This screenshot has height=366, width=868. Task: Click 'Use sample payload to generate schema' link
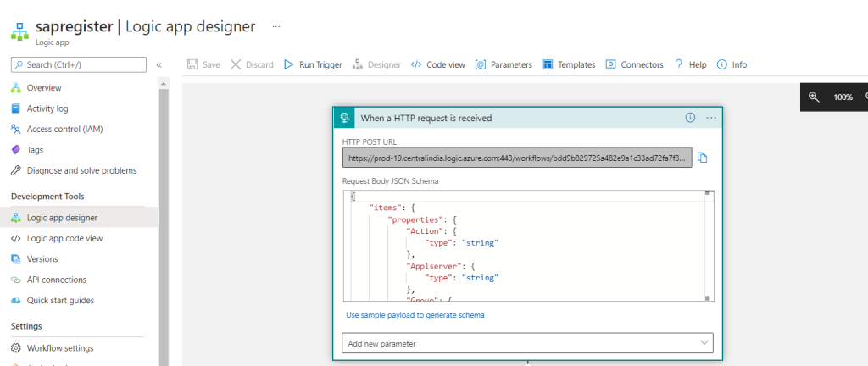point(415,315)
